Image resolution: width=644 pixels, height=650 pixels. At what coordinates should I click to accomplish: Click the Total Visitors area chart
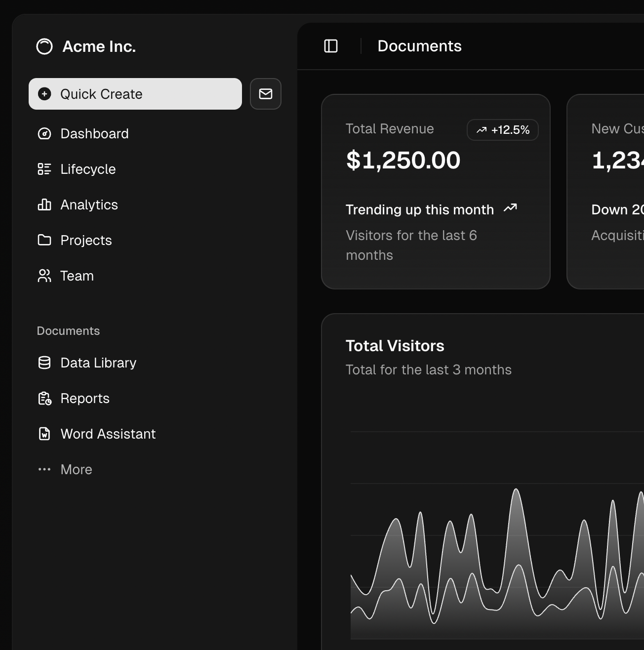point(494,568)
